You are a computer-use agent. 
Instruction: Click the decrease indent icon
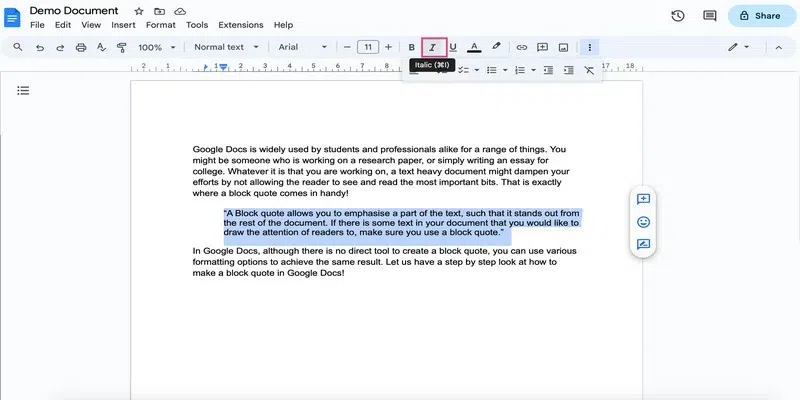point(548,70)
